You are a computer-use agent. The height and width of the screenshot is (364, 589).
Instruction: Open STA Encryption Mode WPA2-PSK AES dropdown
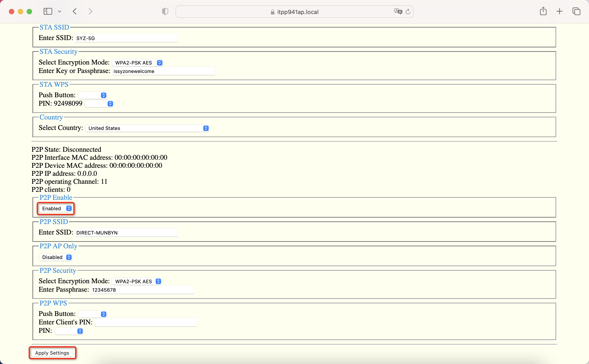[138, 63]
